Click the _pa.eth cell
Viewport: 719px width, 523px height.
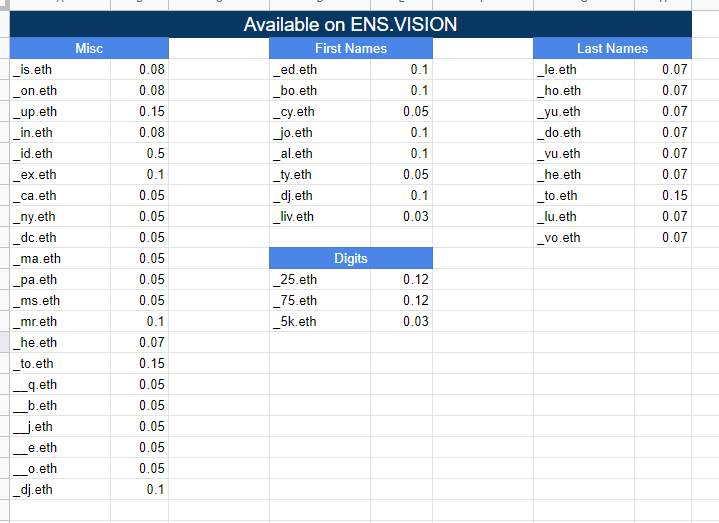(x=60, y=280)
